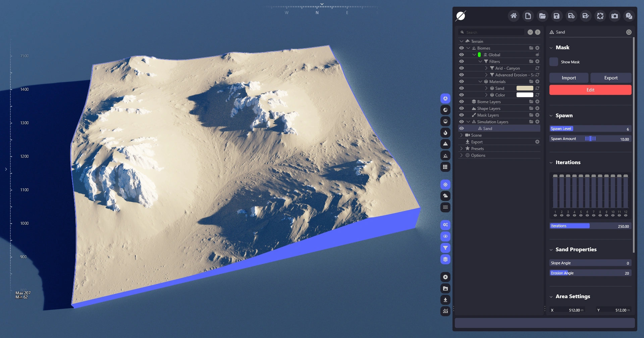Image resolution: width=644 pixels, height=338 pixels.
Task: Click the expand-all right arrow near search
Action: [538, 32]
